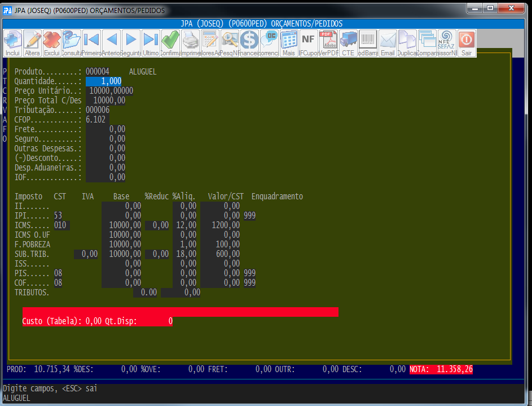
Task: Go to Primeiro record
Action: pos(91,43)
